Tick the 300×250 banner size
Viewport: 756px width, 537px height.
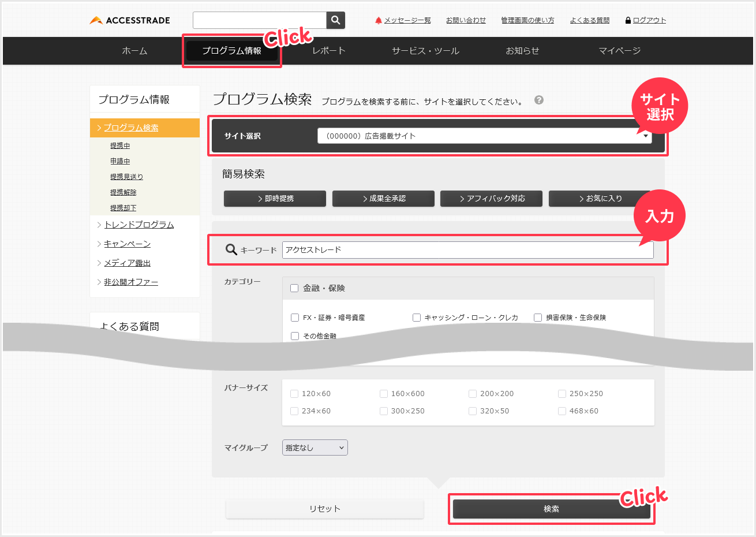(x=384, y=411)
